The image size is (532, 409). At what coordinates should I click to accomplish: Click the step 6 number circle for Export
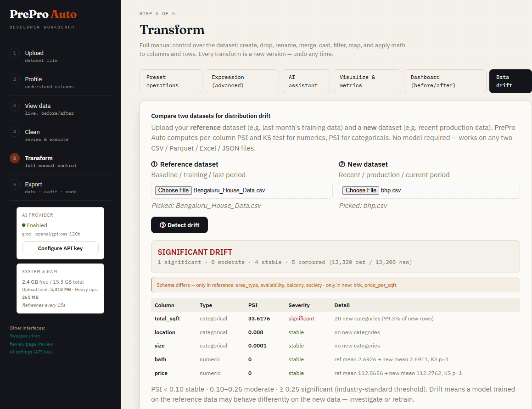tap(15, 185)
